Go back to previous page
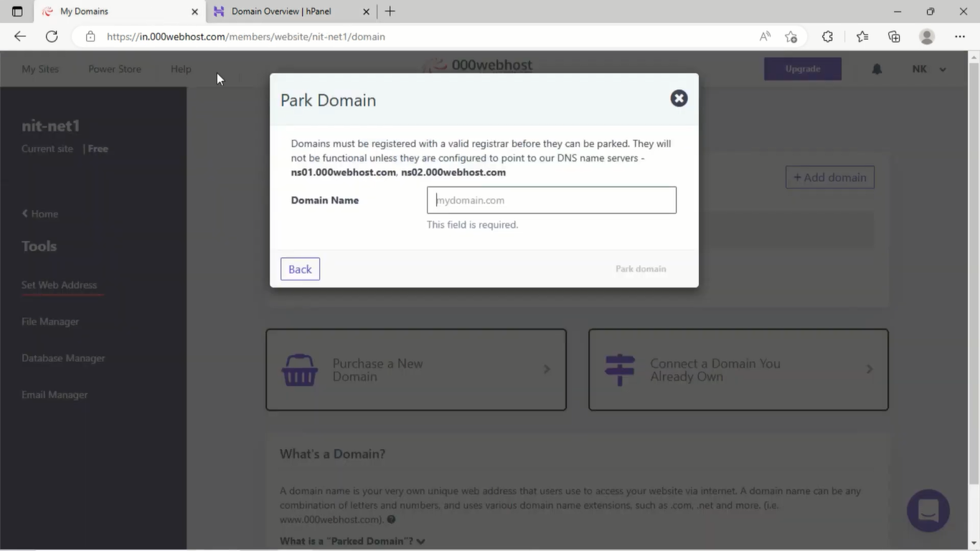The image size is (980, 551). tap(20, 37)
